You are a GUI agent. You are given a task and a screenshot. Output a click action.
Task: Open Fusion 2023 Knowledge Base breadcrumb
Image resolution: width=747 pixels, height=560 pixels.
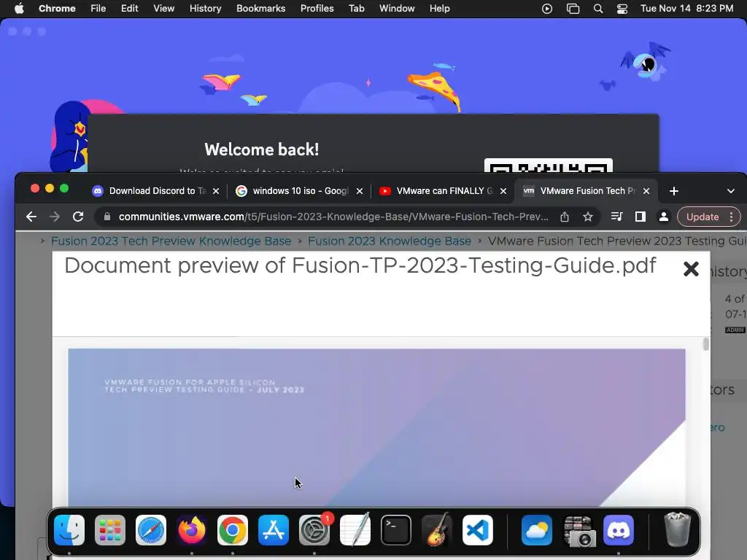tap(390, 241)
